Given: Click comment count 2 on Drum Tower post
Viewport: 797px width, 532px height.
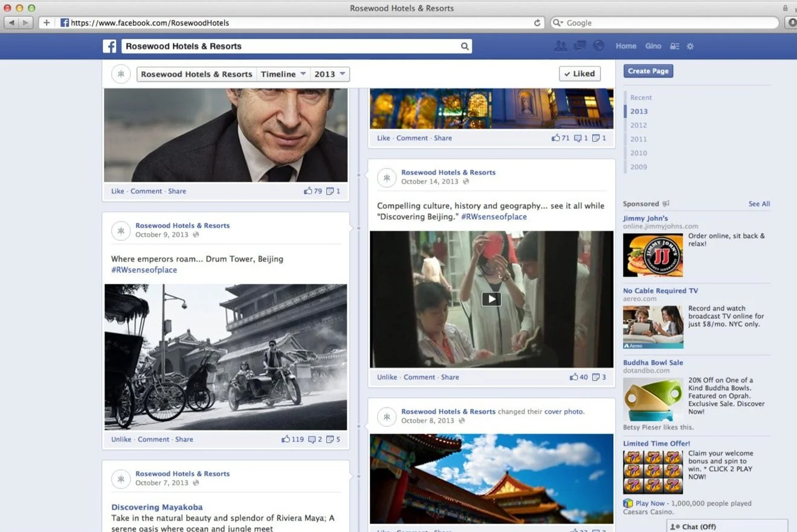Looking at the screenshot, I should [x=315, y=439].
